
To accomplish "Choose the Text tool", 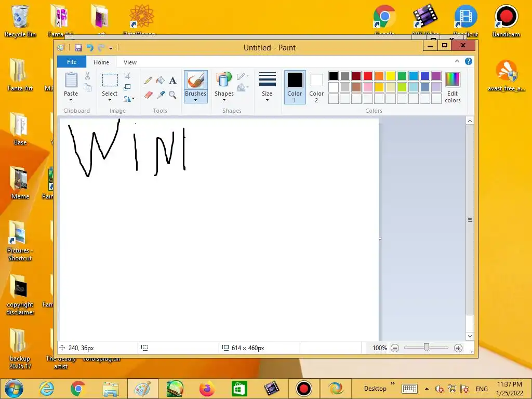I will click(172, 81).
